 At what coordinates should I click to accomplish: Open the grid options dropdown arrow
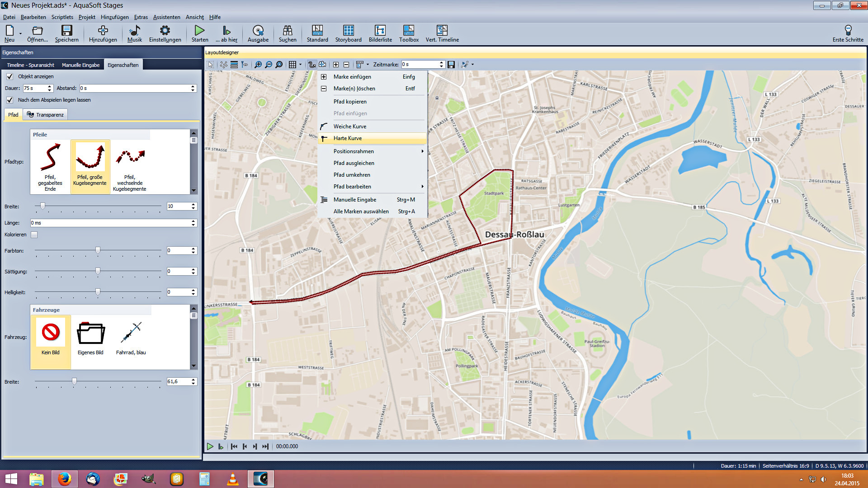(x=300, y=65)
